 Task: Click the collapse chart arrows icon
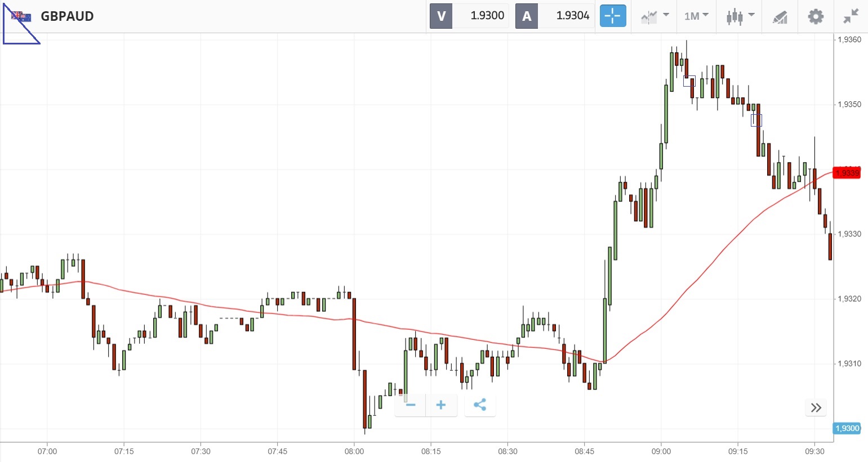pyautogui.click(x=851, y=16)
